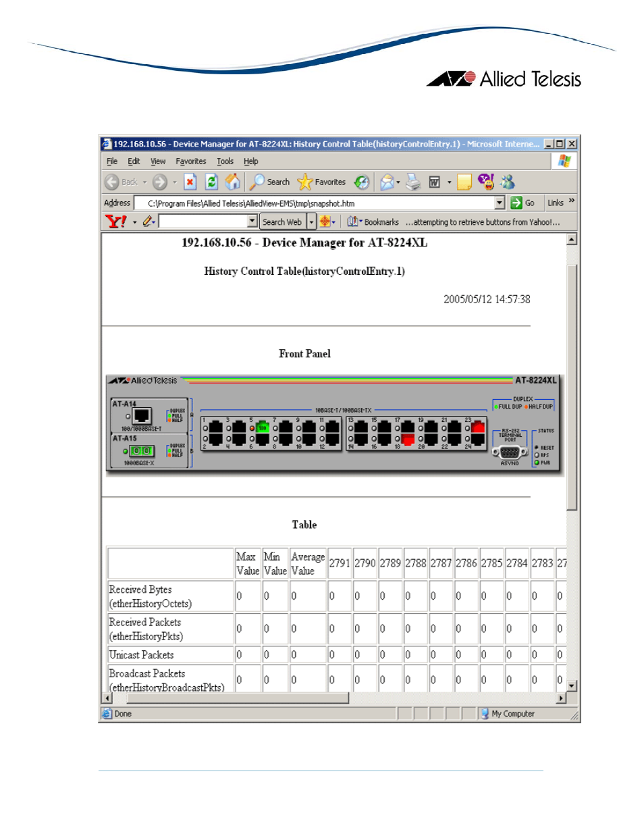Image resolution: width=644 pixels, height=834 pixels.
Task: Click port 1 on the front panel
Action: 216,427
